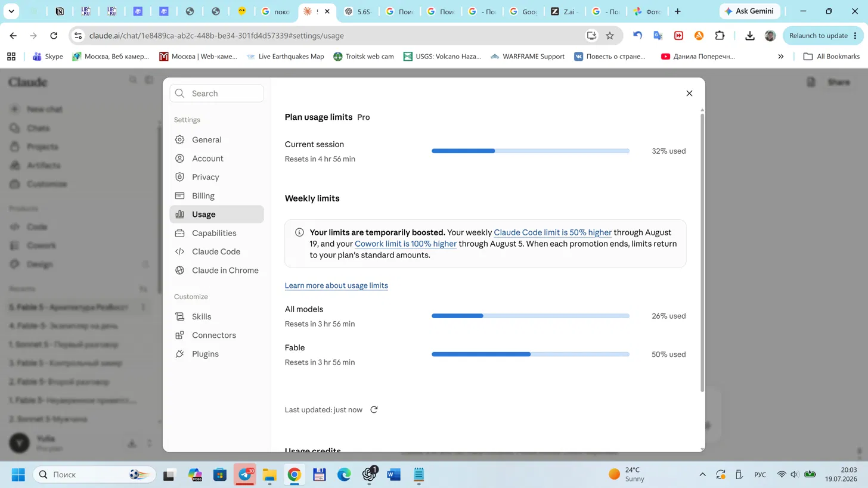The image size is (868, 488).
Task: Expand the hidden bookmarks overflow chevron
Action: (x=781, y=57)
